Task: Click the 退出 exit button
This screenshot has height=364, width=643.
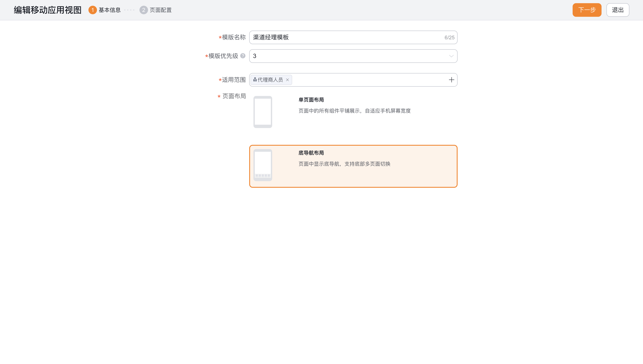Action: click(x=618, y=10)
